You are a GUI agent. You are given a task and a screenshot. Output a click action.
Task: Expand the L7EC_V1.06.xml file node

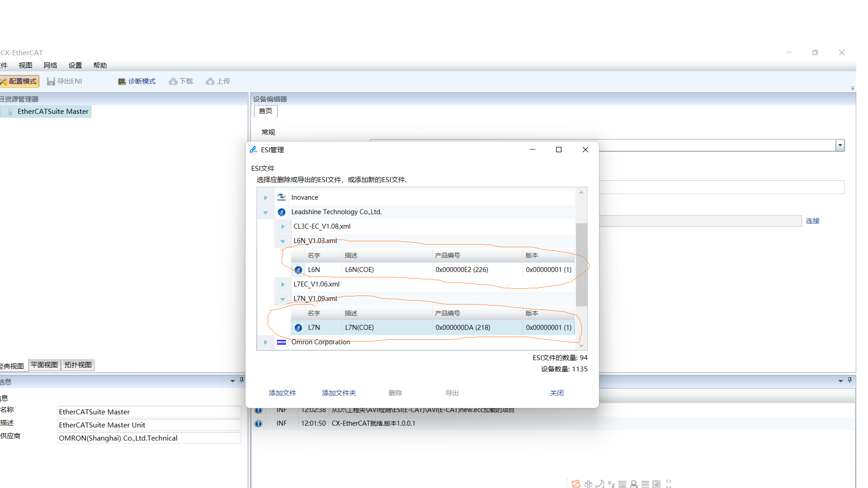tap(283, 284)
